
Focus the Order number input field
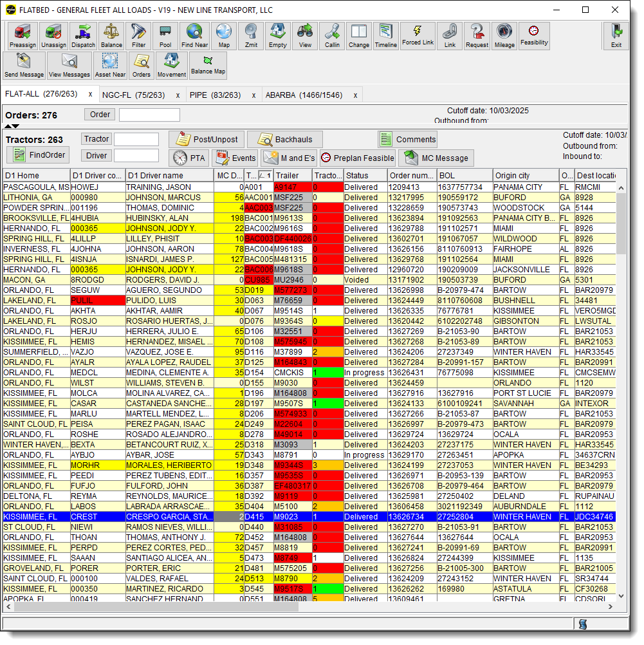pos(149,115)
